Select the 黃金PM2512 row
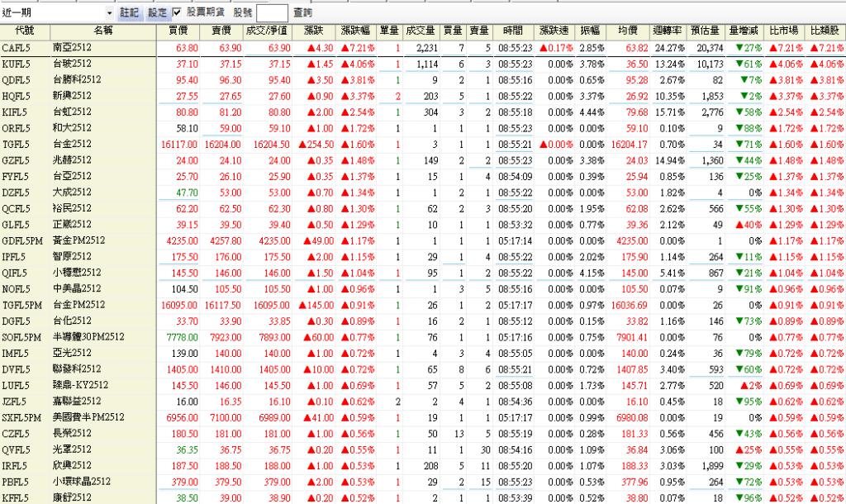This screenshot has width=846, height=504. pyautogui.click(x=78, y=240)
